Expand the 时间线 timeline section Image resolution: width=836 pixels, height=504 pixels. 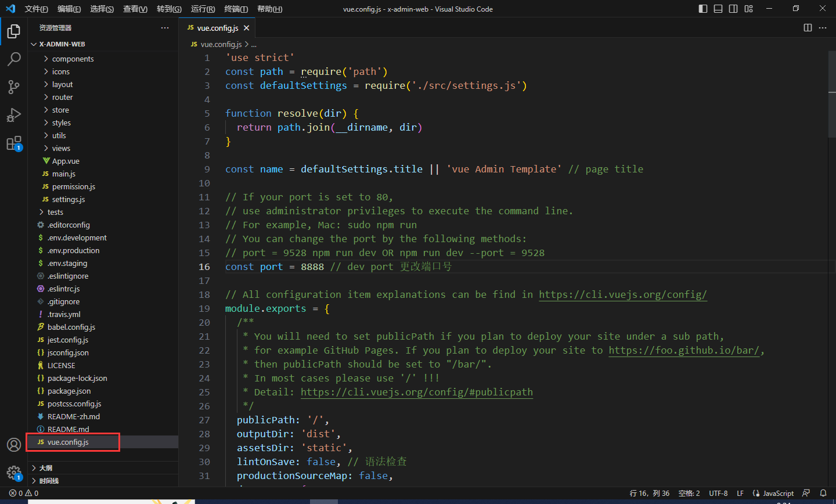click(103, 480)
